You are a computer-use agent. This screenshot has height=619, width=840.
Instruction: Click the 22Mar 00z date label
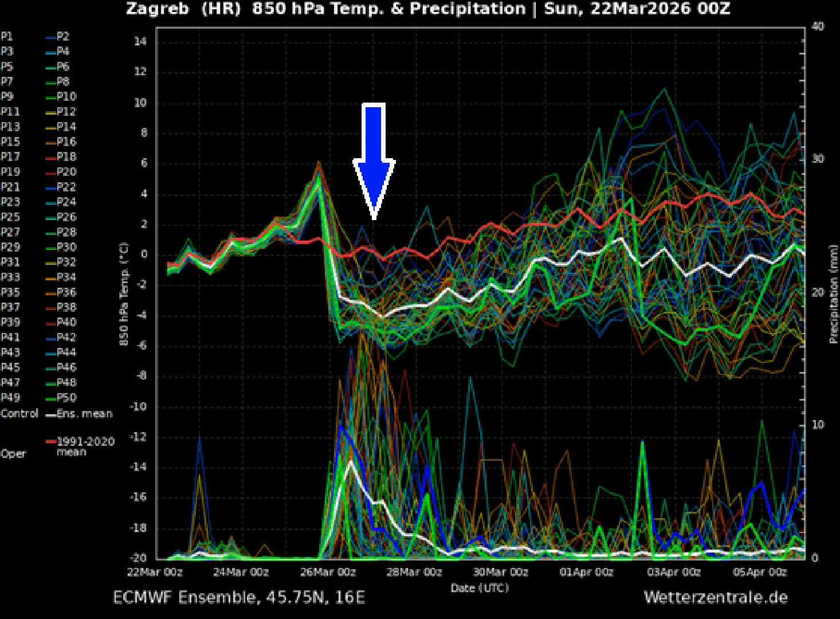click(x=155, y=572)
